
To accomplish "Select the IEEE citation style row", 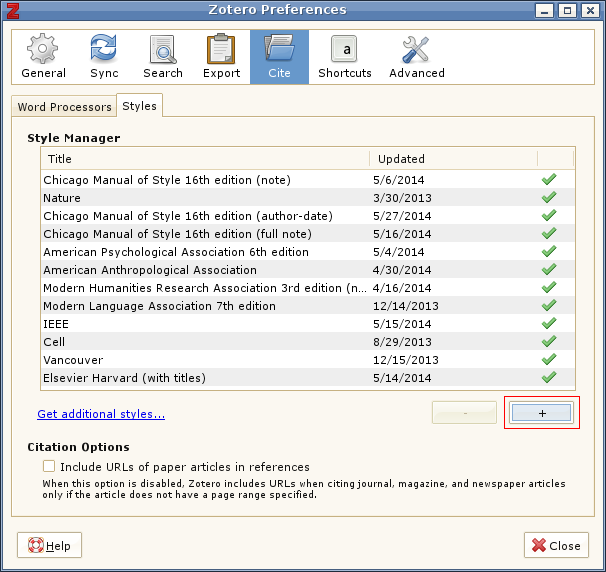I will (x=200, y=324).
